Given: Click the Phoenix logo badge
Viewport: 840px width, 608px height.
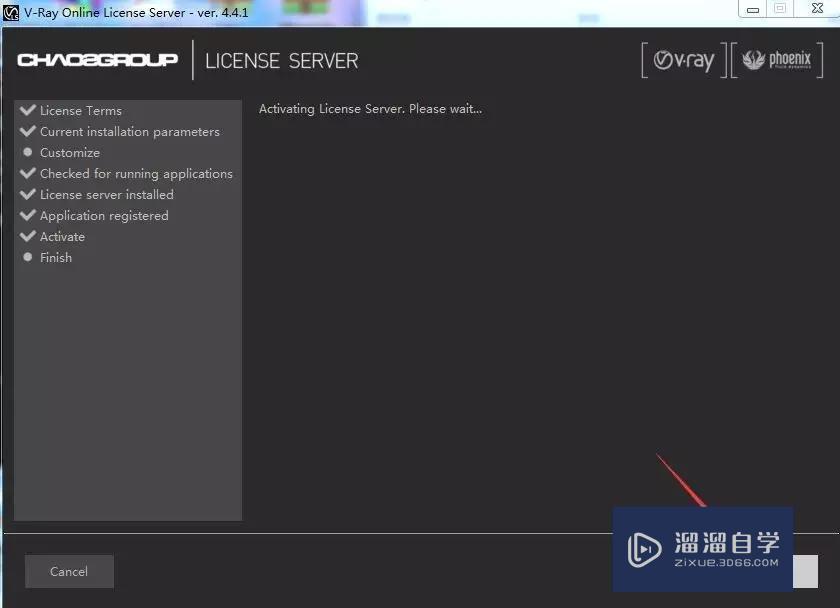Looking at the screenshot, I should pyautogui.click(x=777, y=60).
